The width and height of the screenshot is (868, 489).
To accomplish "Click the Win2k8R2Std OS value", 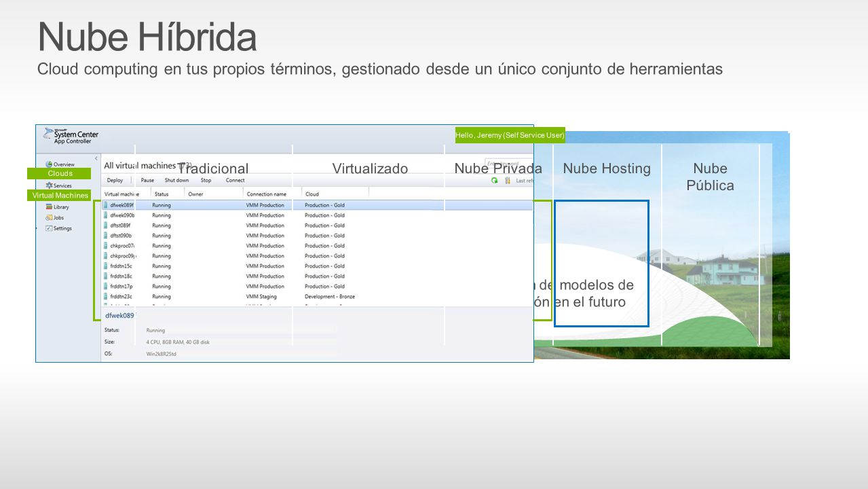I will click(160, 354).
